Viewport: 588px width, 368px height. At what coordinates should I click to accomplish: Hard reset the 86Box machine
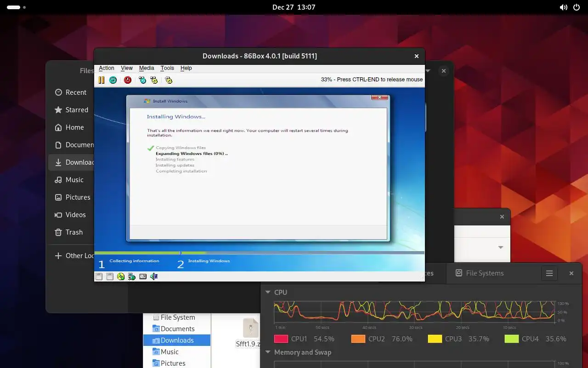113,80
